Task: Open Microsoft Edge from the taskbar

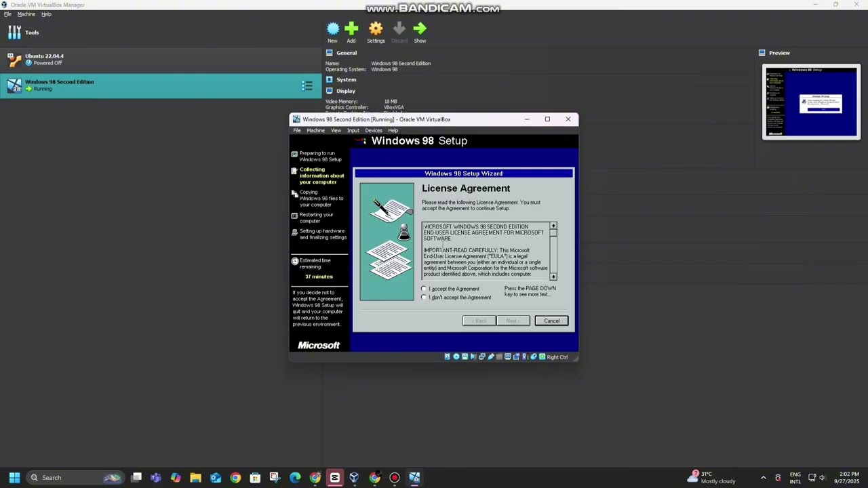Action: [x=295, y=478]
